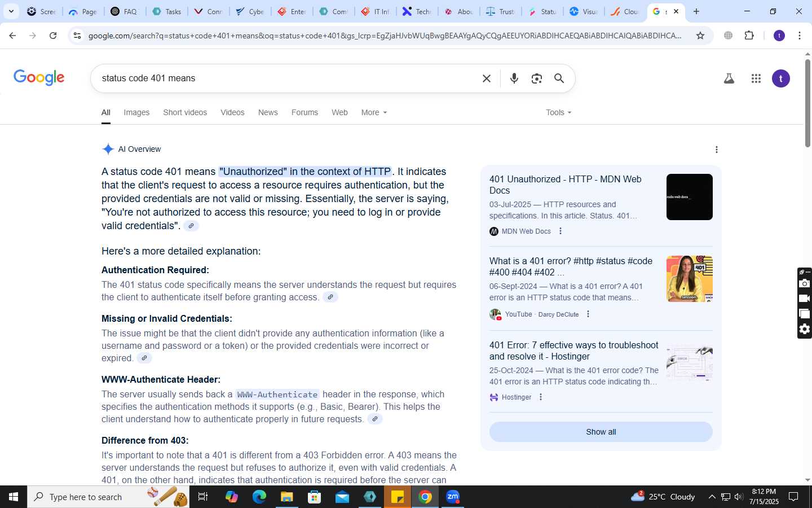Screen dimensions: 812x508
Task: Expand the Tools dropdown
Action: coord(558,112)
